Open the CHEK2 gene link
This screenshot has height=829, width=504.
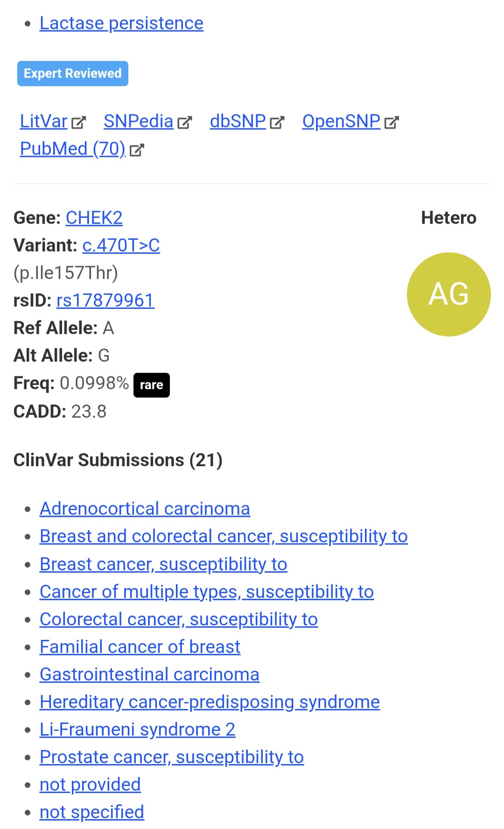coord(94,218)
